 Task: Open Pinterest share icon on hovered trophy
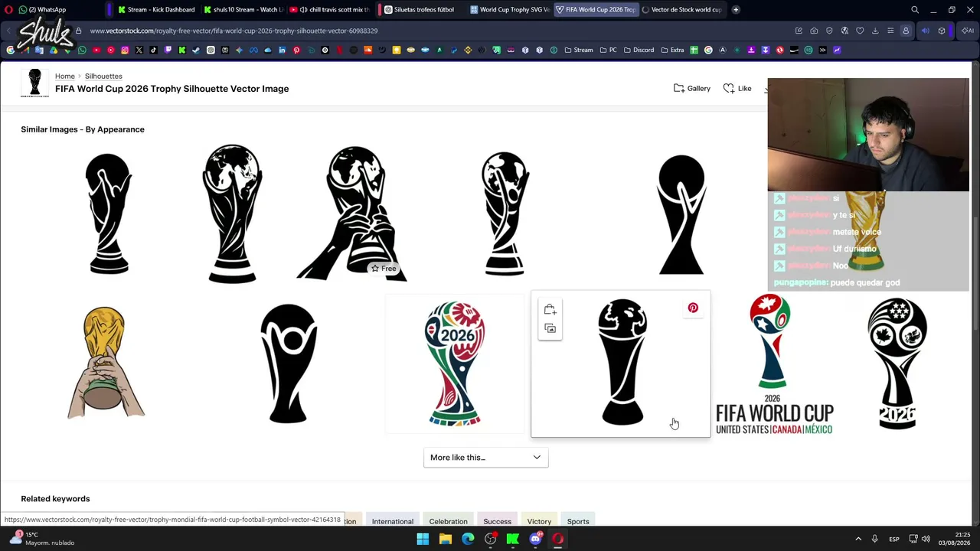coord(693,308)
